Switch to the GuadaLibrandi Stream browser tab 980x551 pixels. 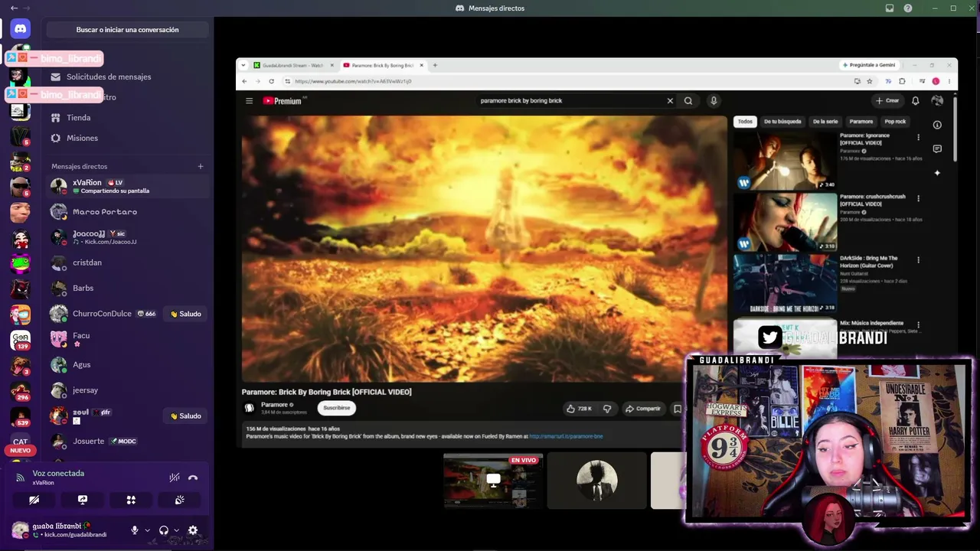293,66
